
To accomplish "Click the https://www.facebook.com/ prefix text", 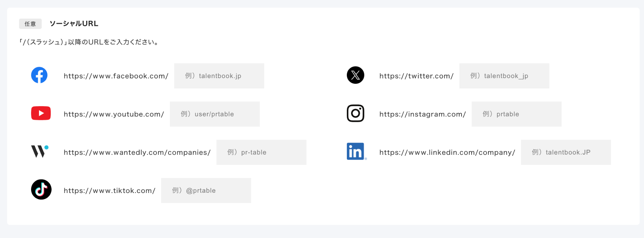I will coord(116,76).
